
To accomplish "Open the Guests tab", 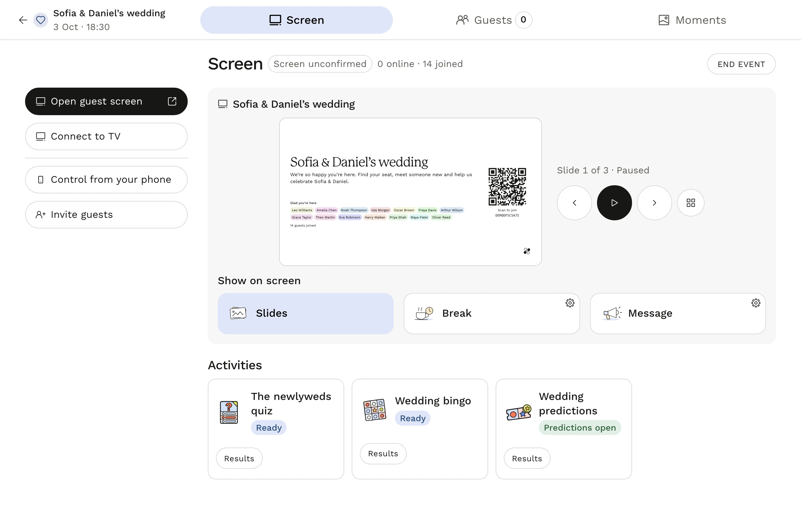I will point(494,20).
